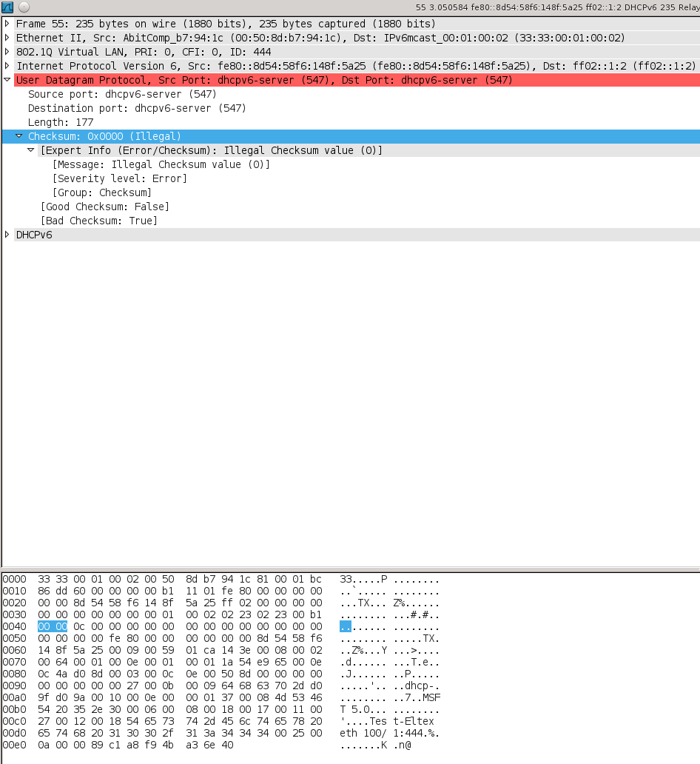Screen dimensions: 700x764
Task: Collapse the Checksum 0x0000 subtree
Action: 19,136
